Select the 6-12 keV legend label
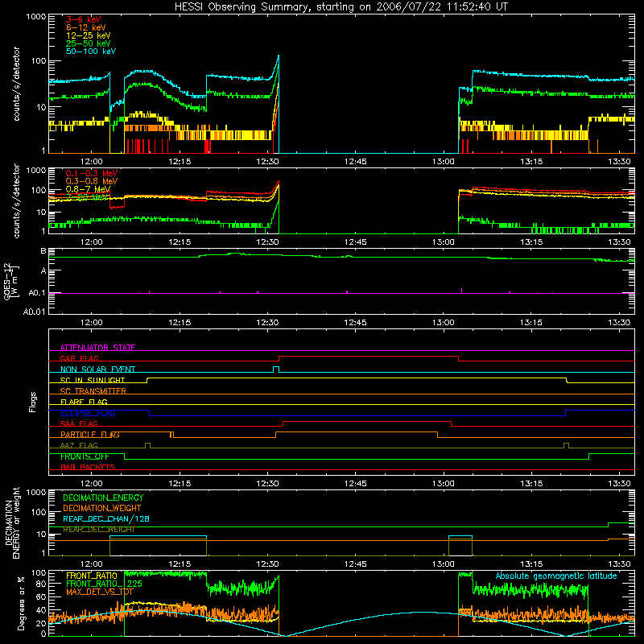The image size is (644, 644). click(x=85, y=27)
